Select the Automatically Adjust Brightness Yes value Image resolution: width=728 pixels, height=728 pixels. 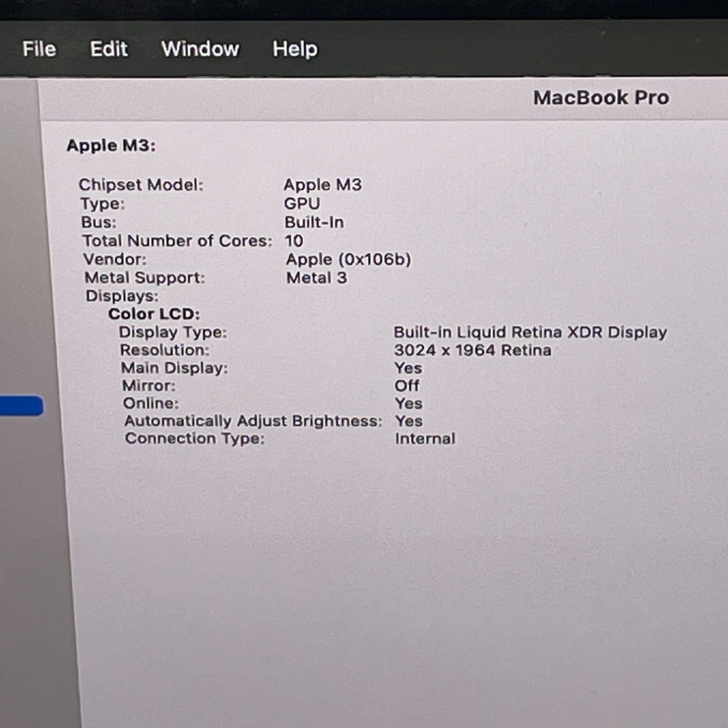coord(409,421)
